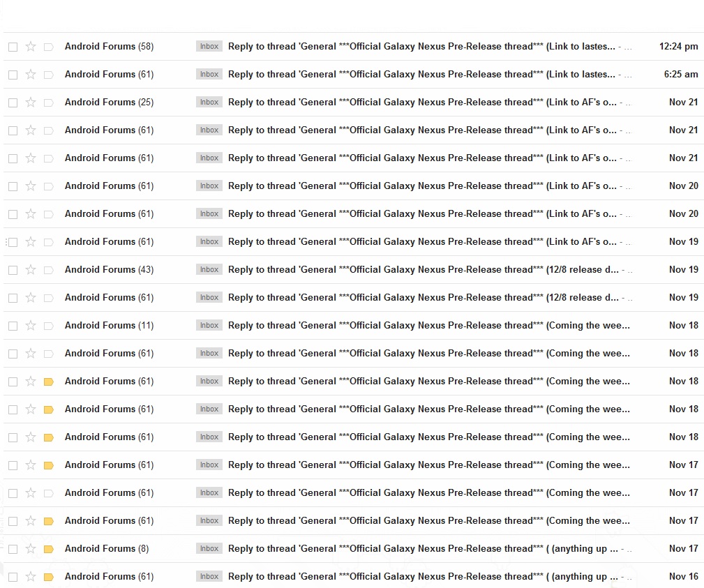Viewport: 704px width, 588px height.
Task: Star the Android Forums (43) message
Action: pos(31,270)
